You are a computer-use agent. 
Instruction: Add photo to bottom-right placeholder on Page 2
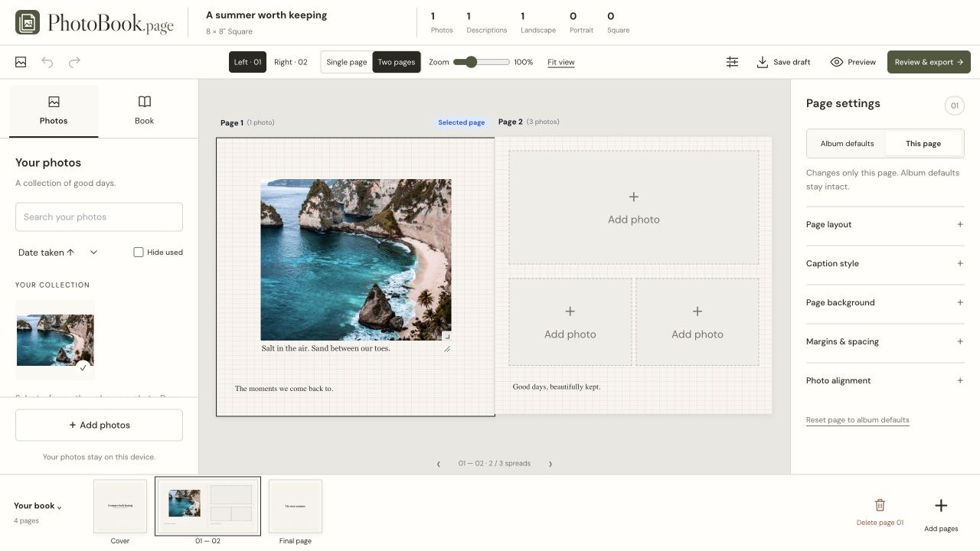click(x=697, y=322)
